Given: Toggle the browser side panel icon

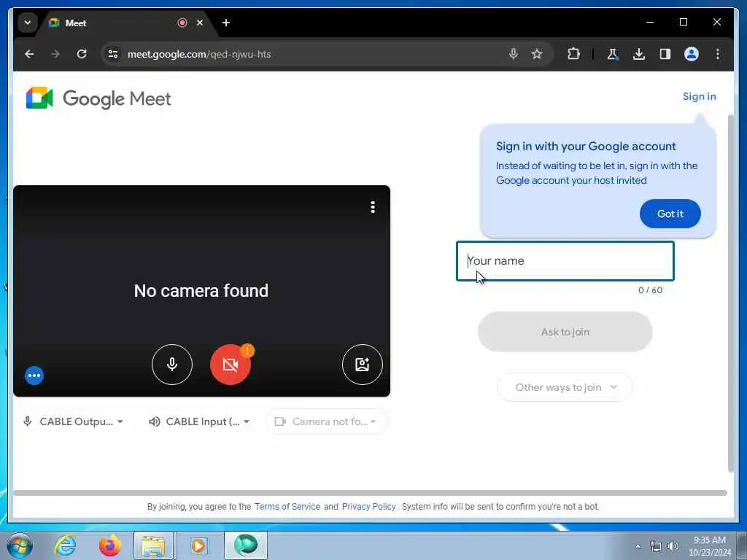Looking at the screenshot, I should tap(665, 54).
